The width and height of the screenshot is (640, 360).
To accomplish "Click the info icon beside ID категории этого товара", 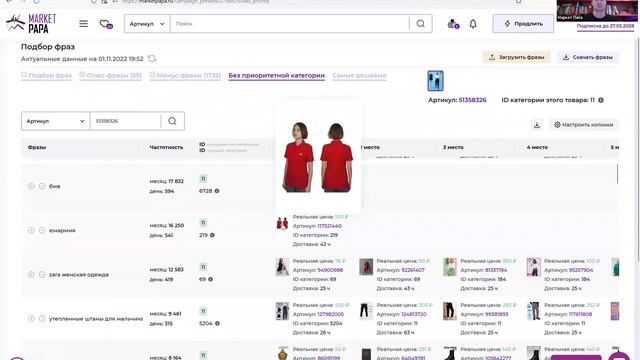I will 601,100.
